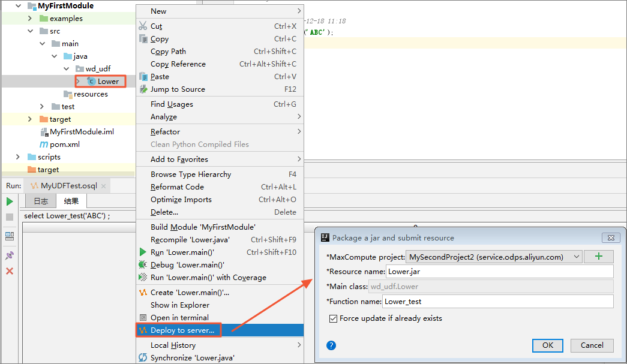
Task: Collapse the main folder
Action: point(43,44)
